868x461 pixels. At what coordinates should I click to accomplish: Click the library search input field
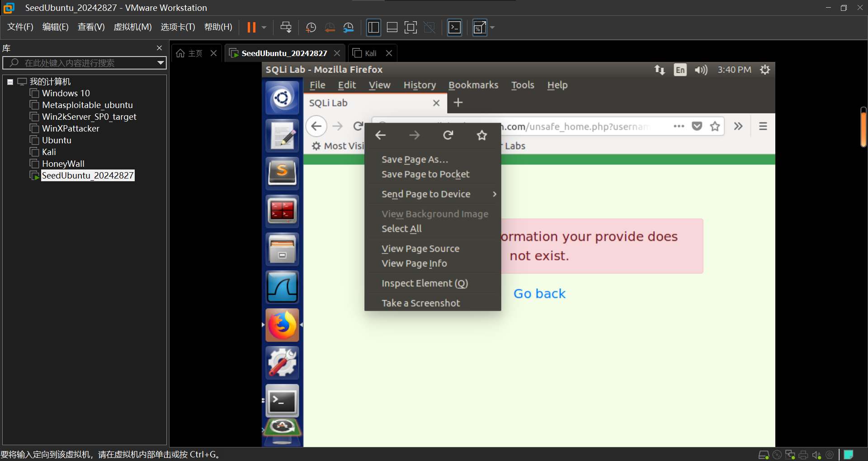84,63
